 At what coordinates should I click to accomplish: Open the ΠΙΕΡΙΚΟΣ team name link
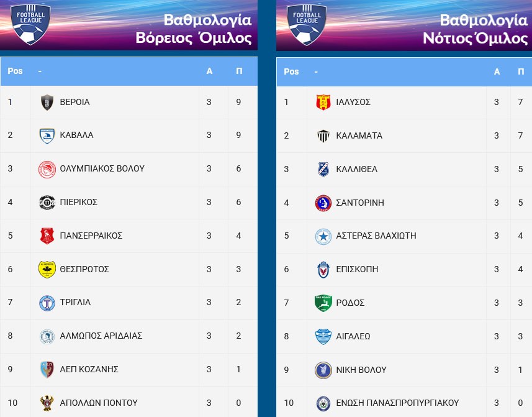[79, 202]
